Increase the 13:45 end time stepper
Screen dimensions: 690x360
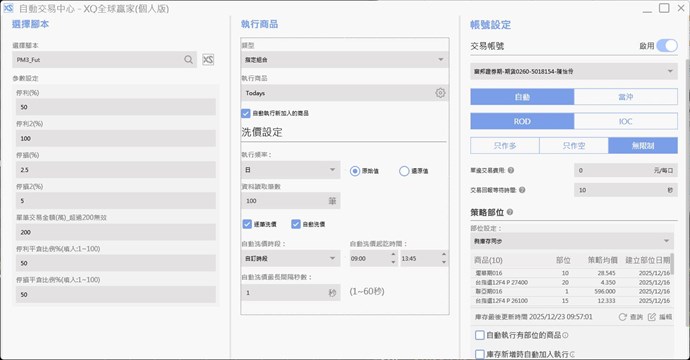pos(444,254)
